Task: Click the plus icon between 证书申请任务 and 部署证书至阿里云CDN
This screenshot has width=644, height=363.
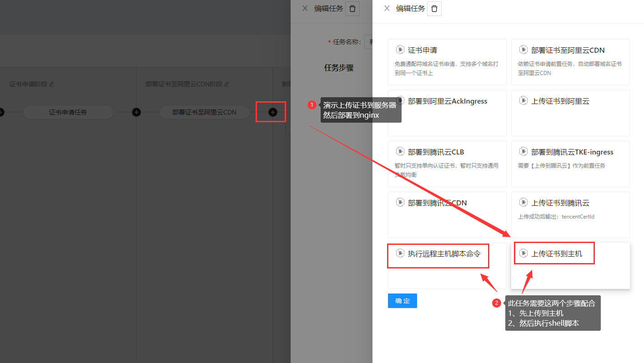Action: [136, 112]
